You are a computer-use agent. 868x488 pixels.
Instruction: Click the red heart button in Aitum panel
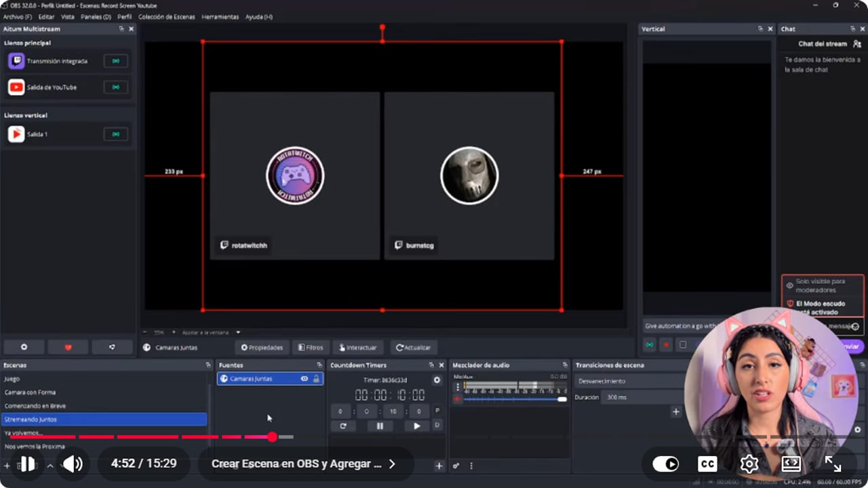[x=68, y=347]
